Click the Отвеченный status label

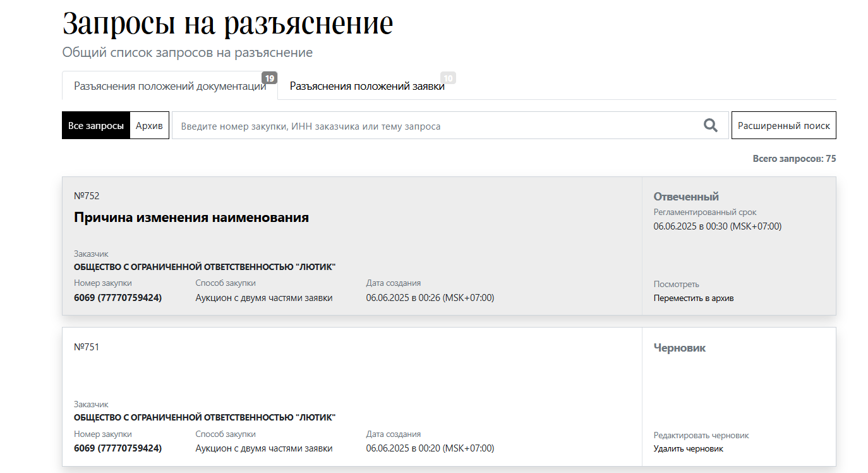click(x=686, y=197)
